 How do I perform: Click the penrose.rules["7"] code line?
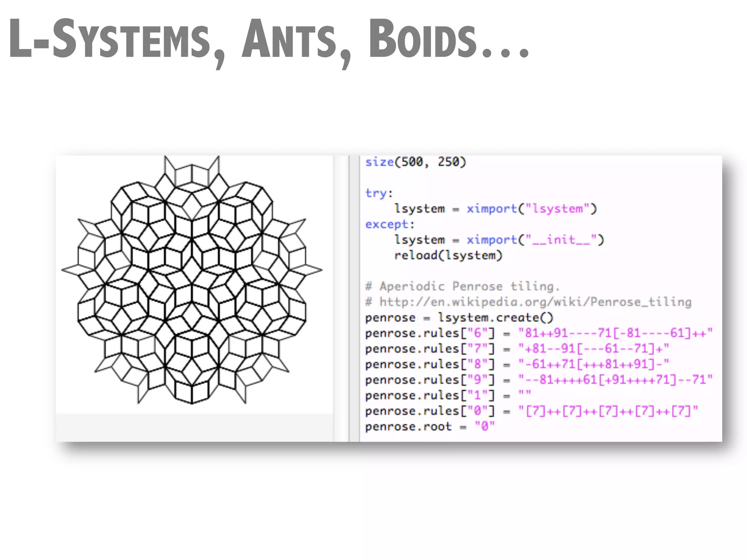tap(517, 349)
